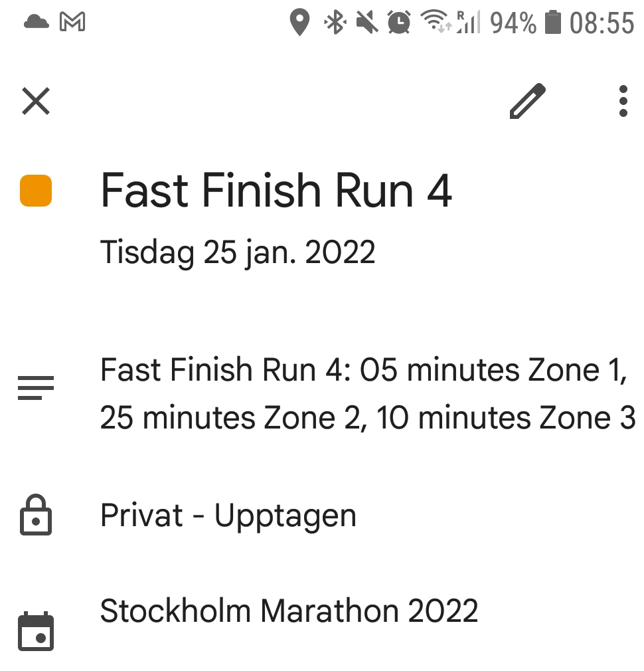Tap the Gmail notification icon
Image resolution: width=644 pixels, height=671 pixels.
[x=72, y=23]
